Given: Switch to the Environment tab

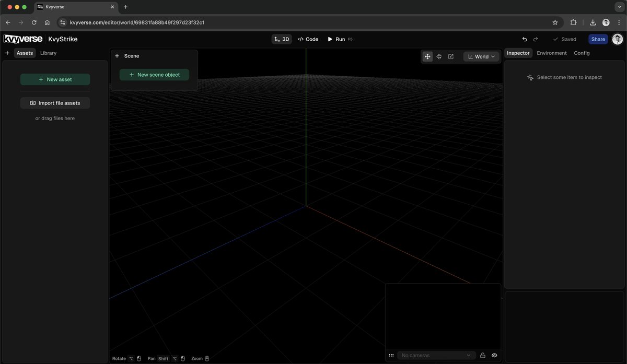Looking at the screenshot, I should (x=552, y=53).
